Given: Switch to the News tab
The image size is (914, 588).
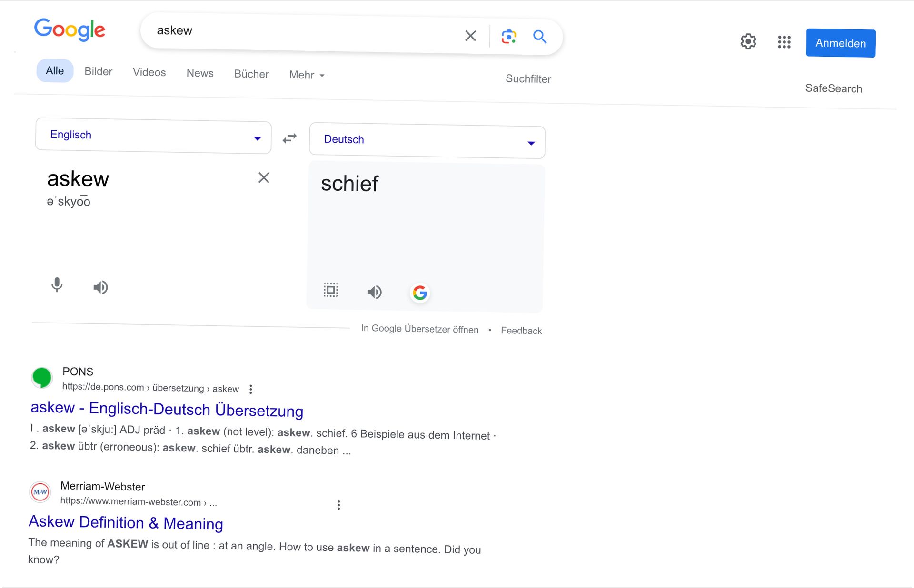Looking at the screenshot, I should 200,73.
